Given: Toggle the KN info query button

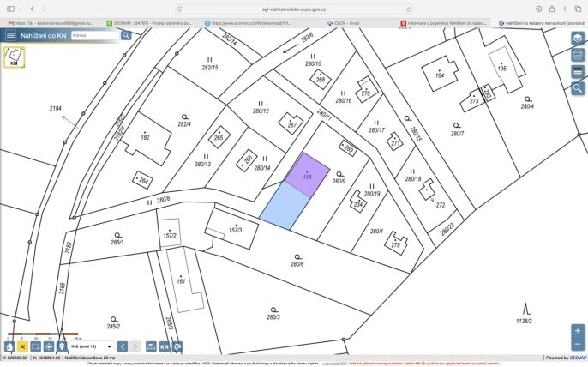Looking at the screenshot, I should [x=165, y=346].
